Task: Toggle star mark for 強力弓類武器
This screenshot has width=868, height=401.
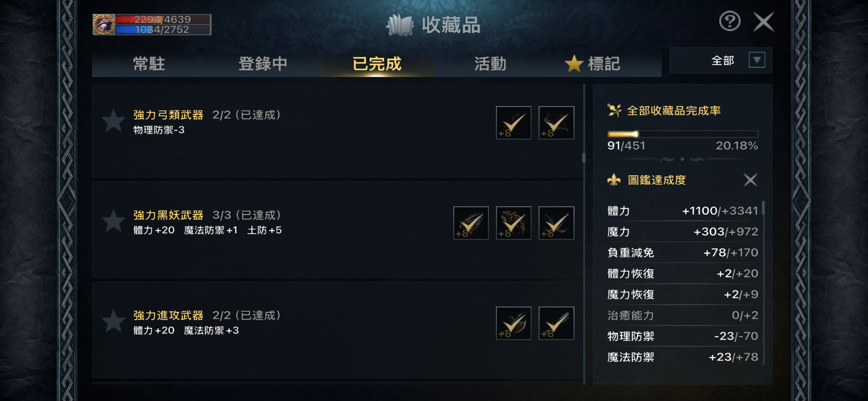Action: (x=113, y=121)
